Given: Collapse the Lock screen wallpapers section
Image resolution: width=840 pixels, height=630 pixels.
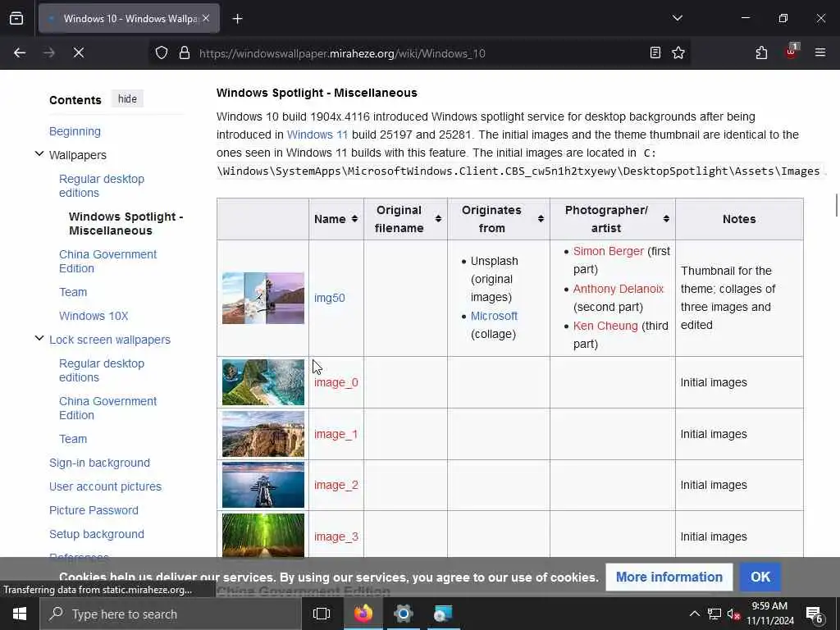Looking at the screenshot, I should 39,338.
